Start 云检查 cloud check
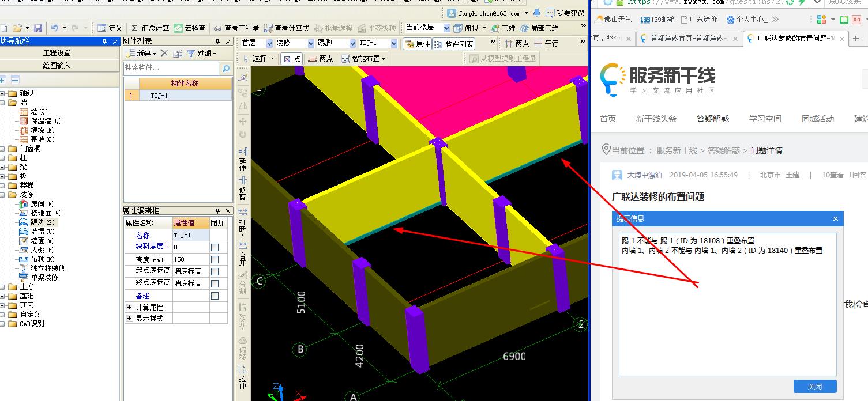 point(190,28)
